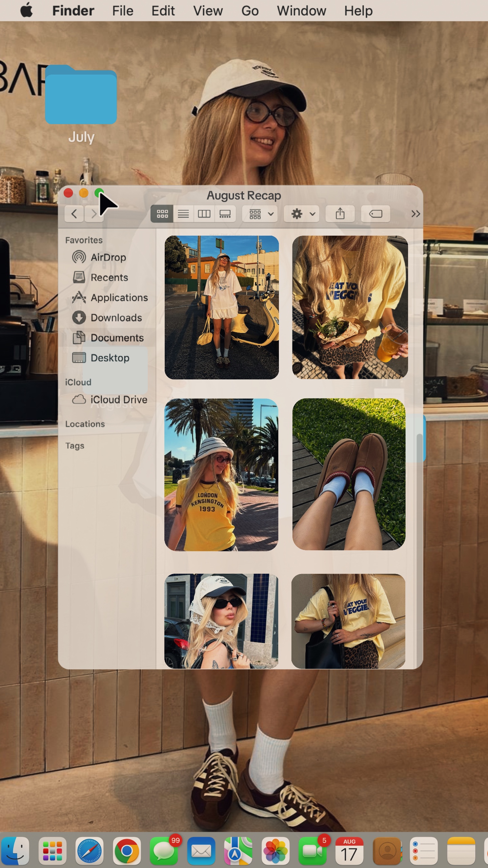Switch to gallery view in Finder toolbar
488x868 pixels.
(x=225, y=214)
